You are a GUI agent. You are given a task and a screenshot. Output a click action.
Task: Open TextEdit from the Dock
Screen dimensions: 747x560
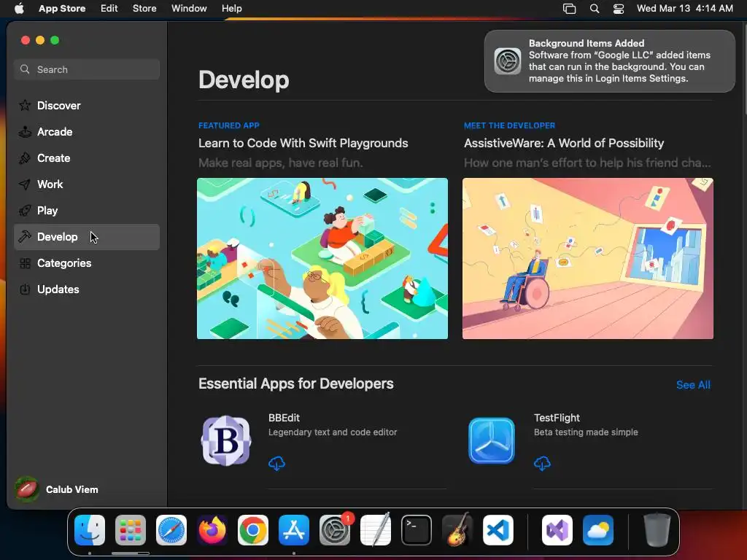pyautogui.click(x=376, y=530)
